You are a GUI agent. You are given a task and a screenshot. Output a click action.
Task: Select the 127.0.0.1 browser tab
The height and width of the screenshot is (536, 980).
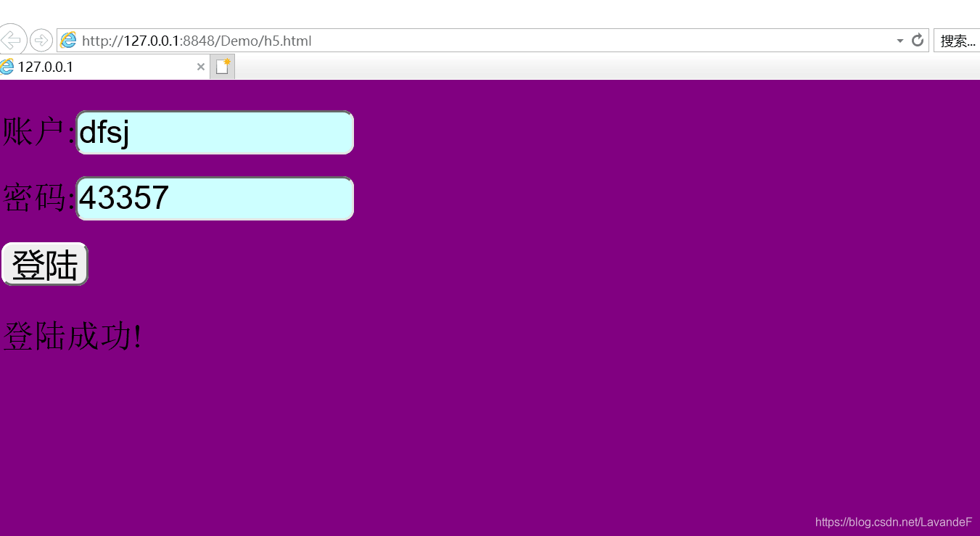point(104,67)
